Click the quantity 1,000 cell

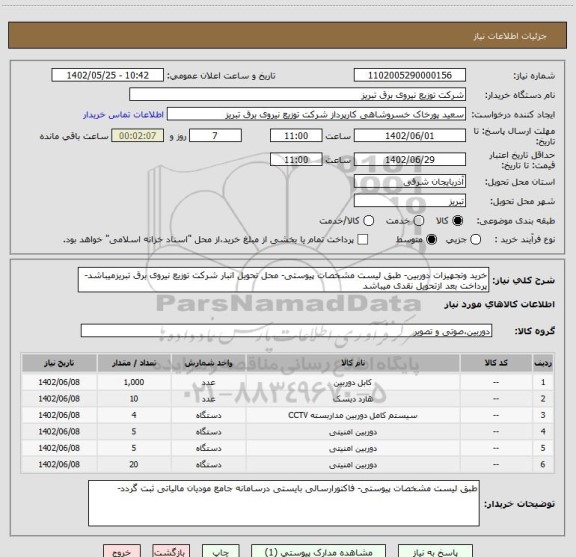[134, 382]
